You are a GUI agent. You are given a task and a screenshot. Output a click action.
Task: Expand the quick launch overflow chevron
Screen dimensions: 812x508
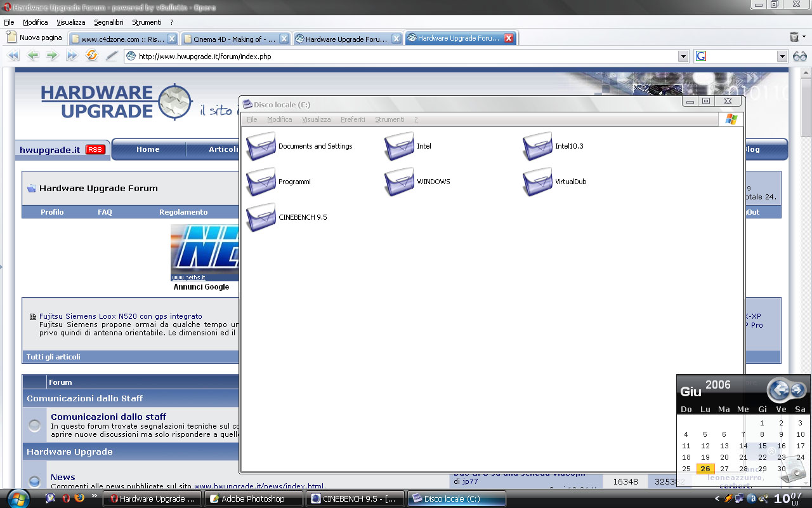pos(95,497)
